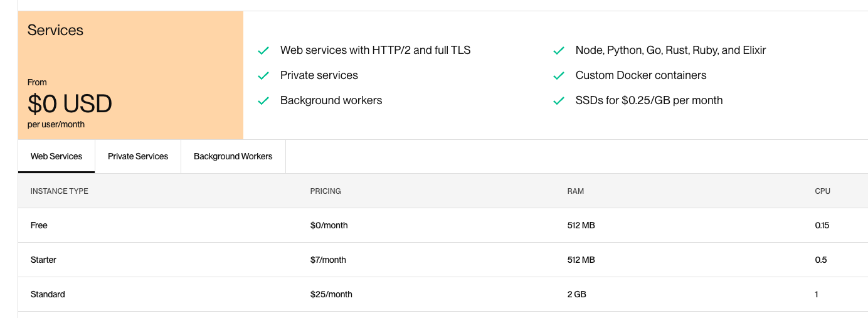Image resolution: width=868 pixels, height=318 pixels.
Task: Click the $7/month pricing cell
Action: click(328, 260)
